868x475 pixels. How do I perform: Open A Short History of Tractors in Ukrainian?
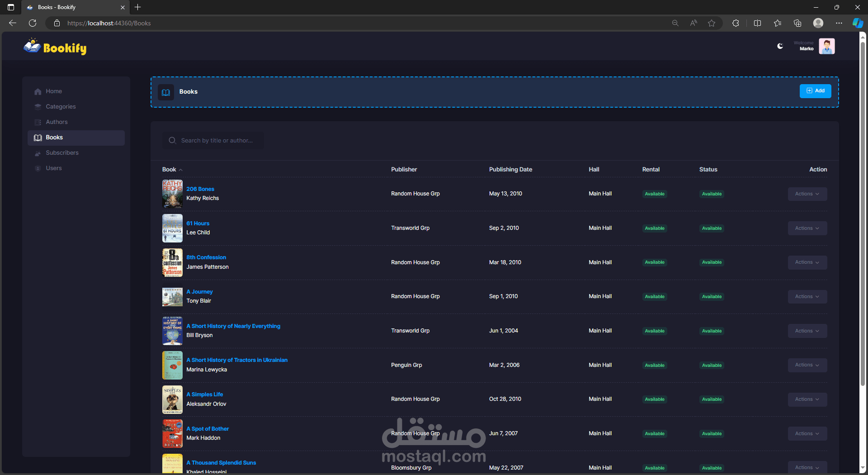point(237,360)
